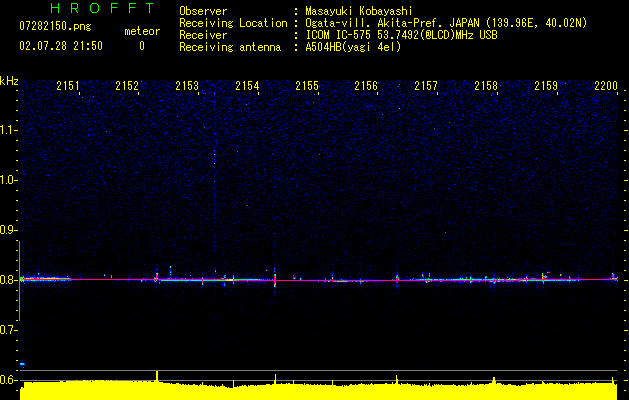Click the 2157 time marker
629x400 pixels.
426,86
